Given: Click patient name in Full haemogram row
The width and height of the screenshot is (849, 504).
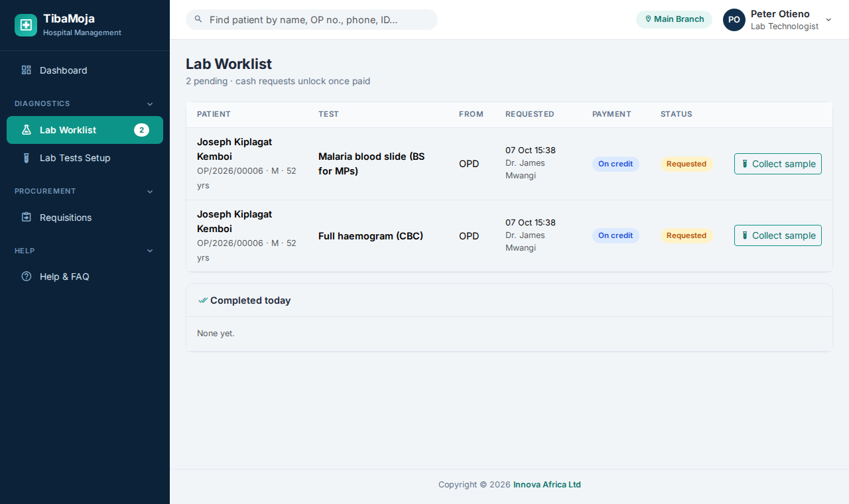Looking at the screenshot, I should (x=235, y=221).
